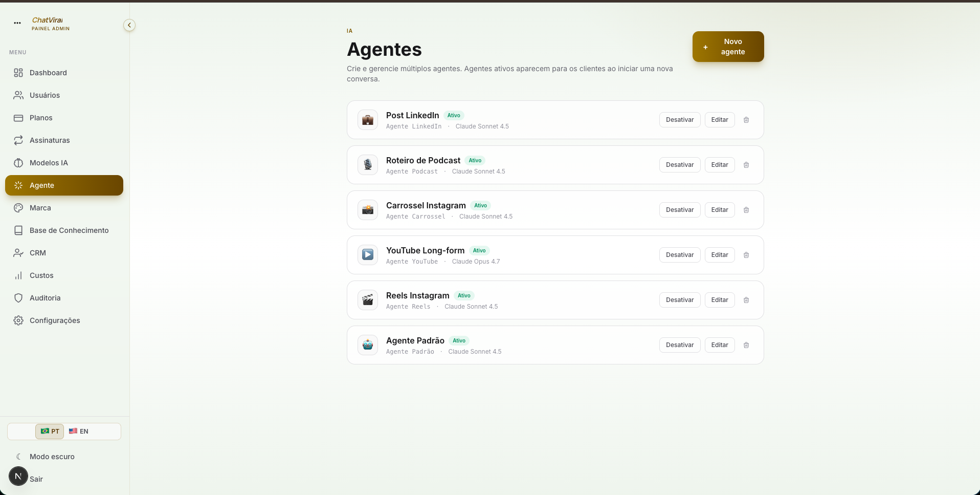The width and height of the screenshot is (980, 495).
Task: Edit the Post LinkedIn agent
Action: (x=720, y=120)
